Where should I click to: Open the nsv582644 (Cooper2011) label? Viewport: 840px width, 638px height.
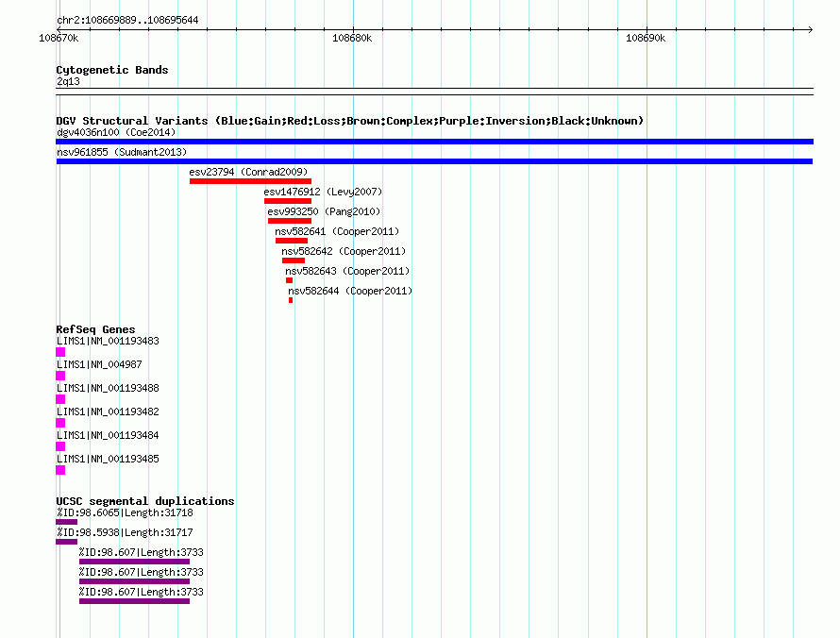pyautogui.click(x=350, y=291)
